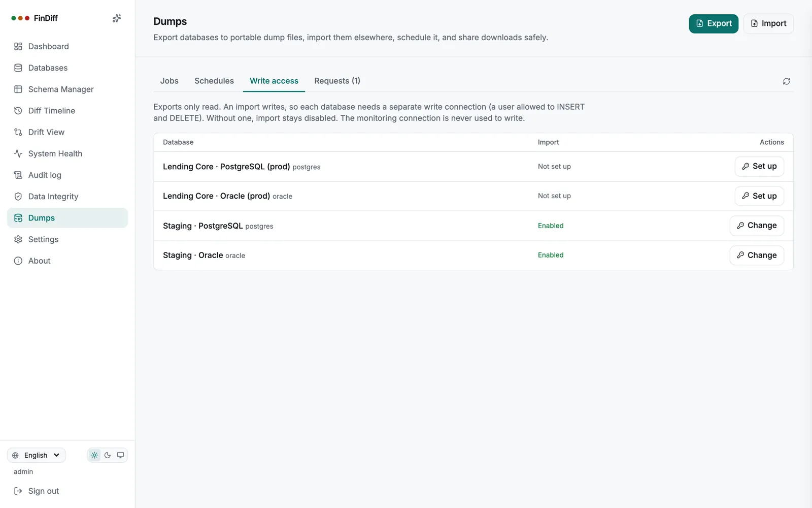Open Requests (1) tab
The width and height of the screenshot is (812, 508).
pyautogui.click(x=337, y=81)
